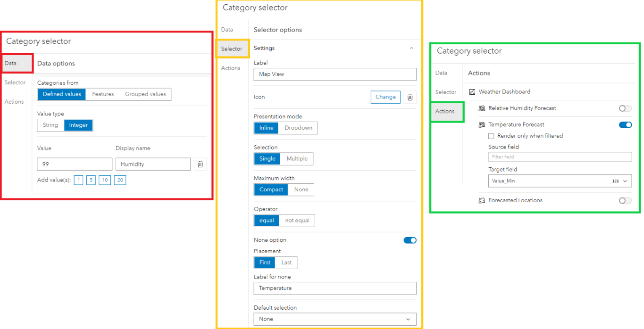
Task: Open the Data tab in the yellow panel
Action: pos(226,29)
